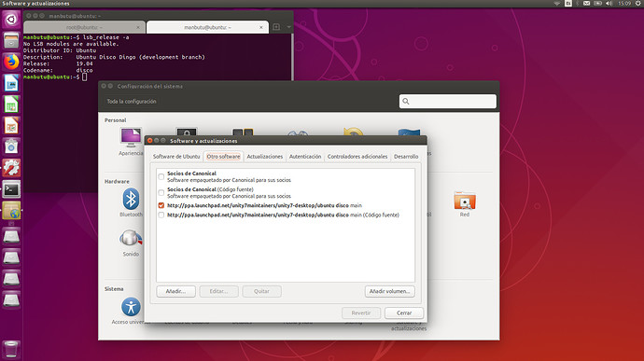
Task: Click the Quitar button
Action: tap(261, 291)
